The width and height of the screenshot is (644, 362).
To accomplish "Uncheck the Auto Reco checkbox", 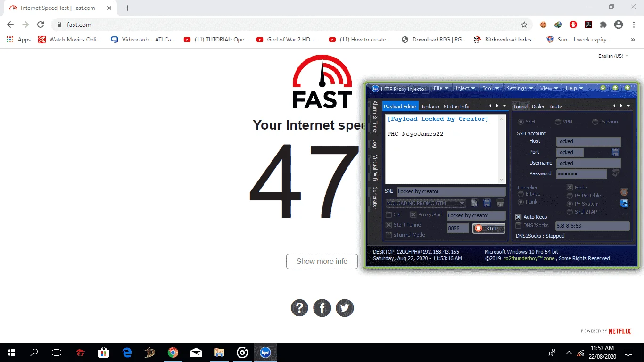I will point(519,217).
